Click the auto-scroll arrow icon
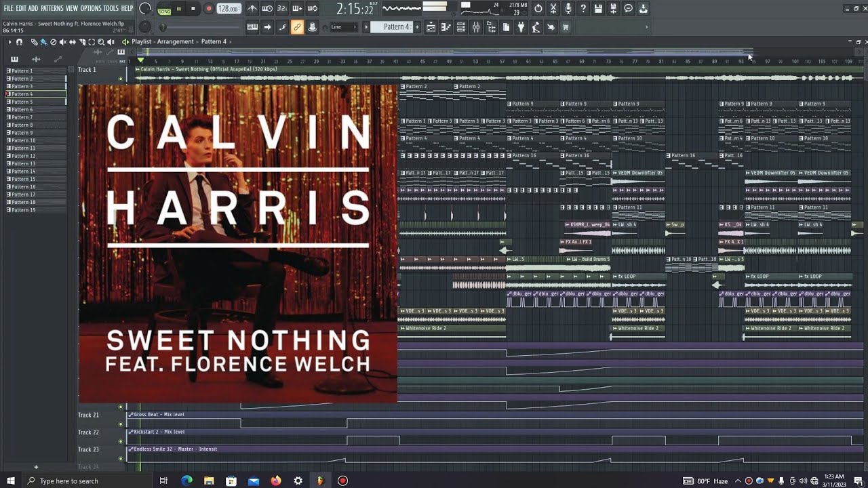This screenshot has height=488, width=868. coord(267,27)
